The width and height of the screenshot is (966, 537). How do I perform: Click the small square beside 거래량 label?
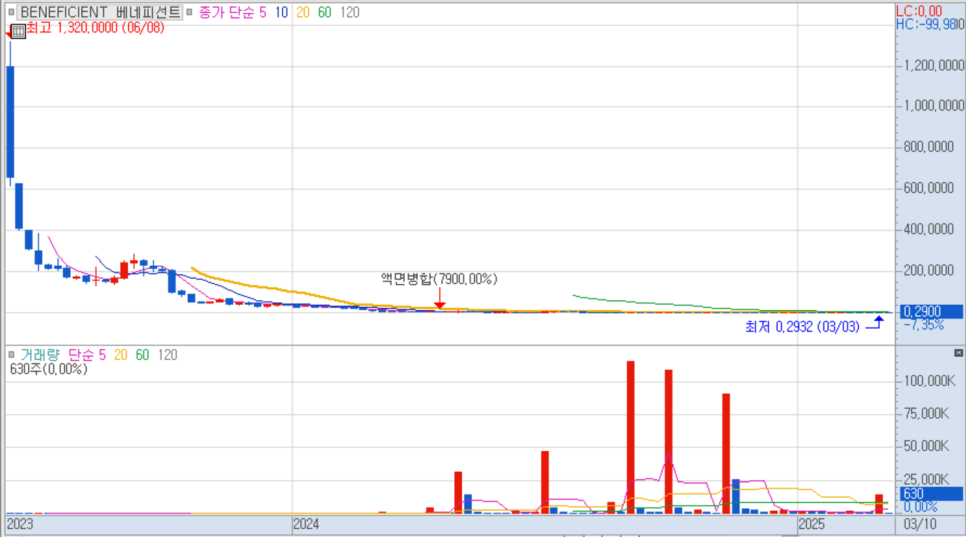[11, 355]
